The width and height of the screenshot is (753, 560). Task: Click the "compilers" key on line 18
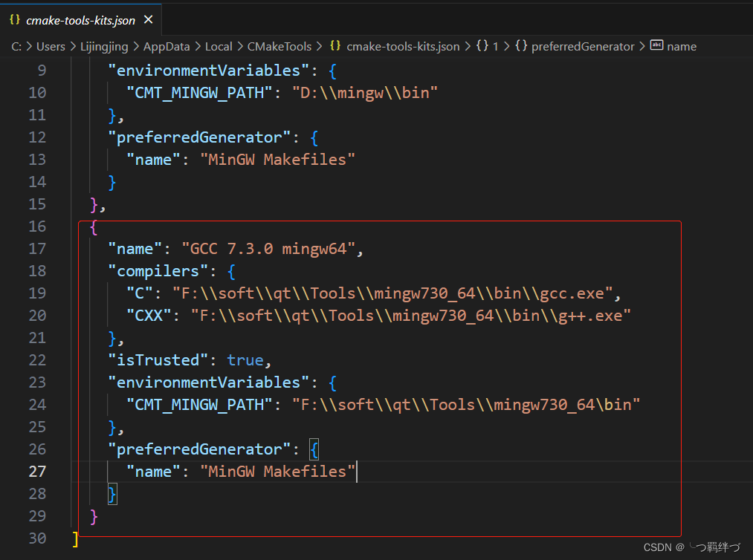158,271
